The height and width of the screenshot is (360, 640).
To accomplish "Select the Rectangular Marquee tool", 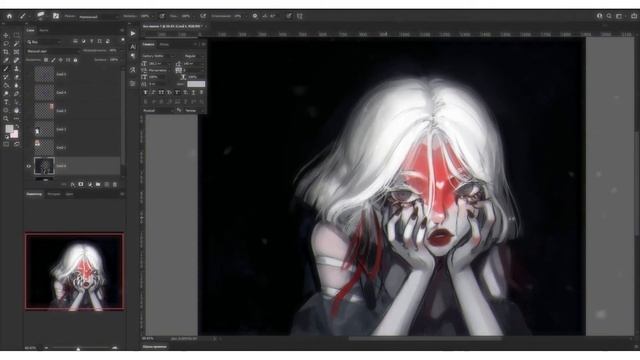I will click(x=16, y=35).
